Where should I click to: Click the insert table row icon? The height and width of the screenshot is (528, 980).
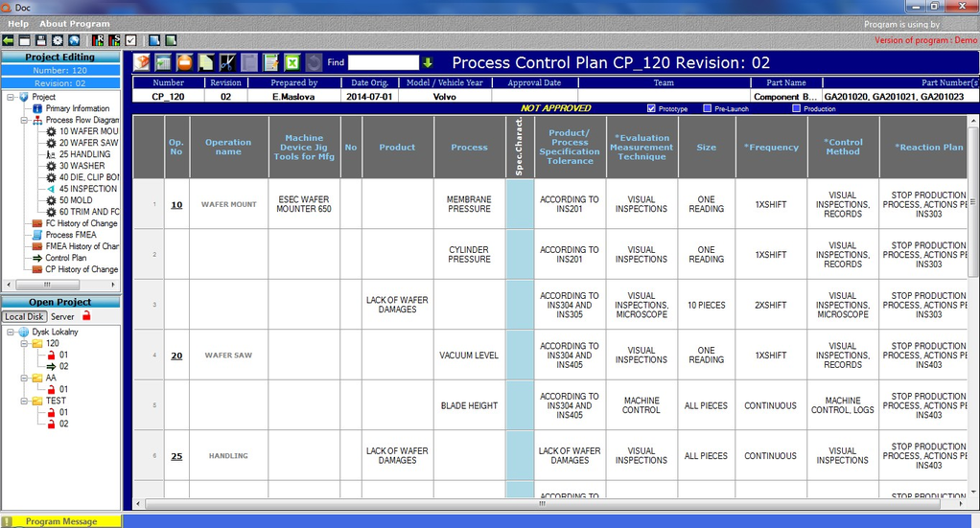[163, 62]
